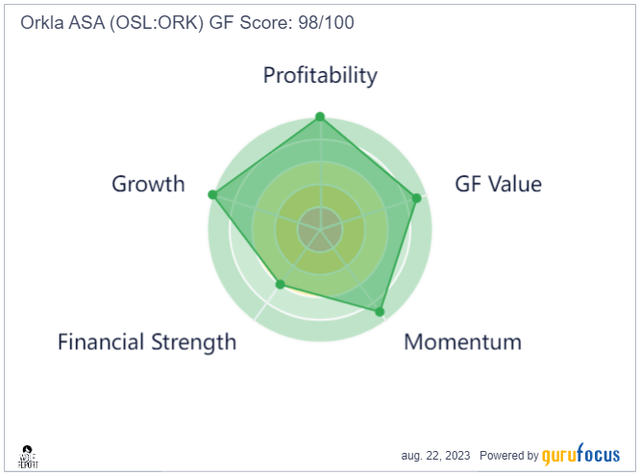Viewport: 640px width, 475px height.
Task: Click the Growth data point marker
Action: [x=212, y=193]
